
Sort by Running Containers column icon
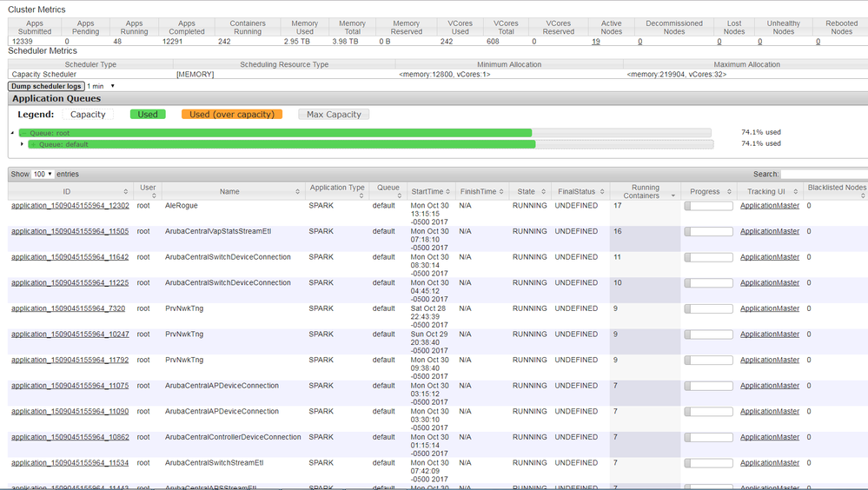click(673, 195)
